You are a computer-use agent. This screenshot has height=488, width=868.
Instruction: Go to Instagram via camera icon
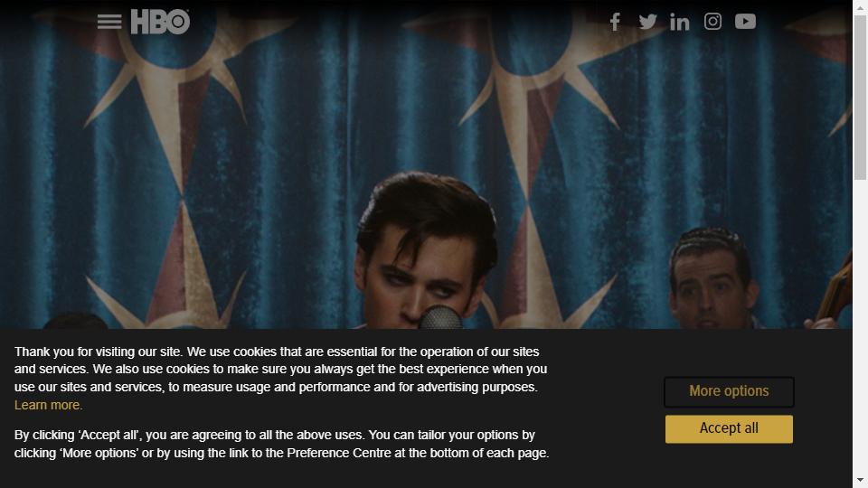pyautogui.click(x=712, y=22)
